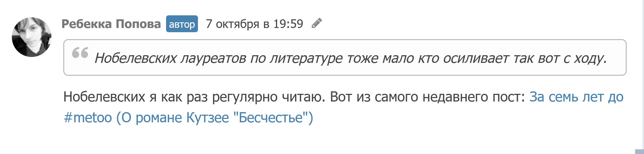The width and height of the screenshot is (644, 154).
Task: Click "Кутзее" in the blue post link
Action: (208, 118)
